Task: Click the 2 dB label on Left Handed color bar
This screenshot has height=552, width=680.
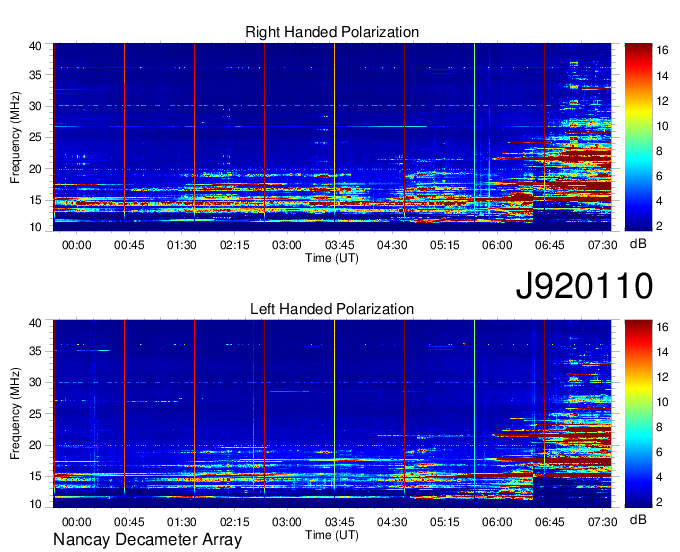Action: [659, 503]
